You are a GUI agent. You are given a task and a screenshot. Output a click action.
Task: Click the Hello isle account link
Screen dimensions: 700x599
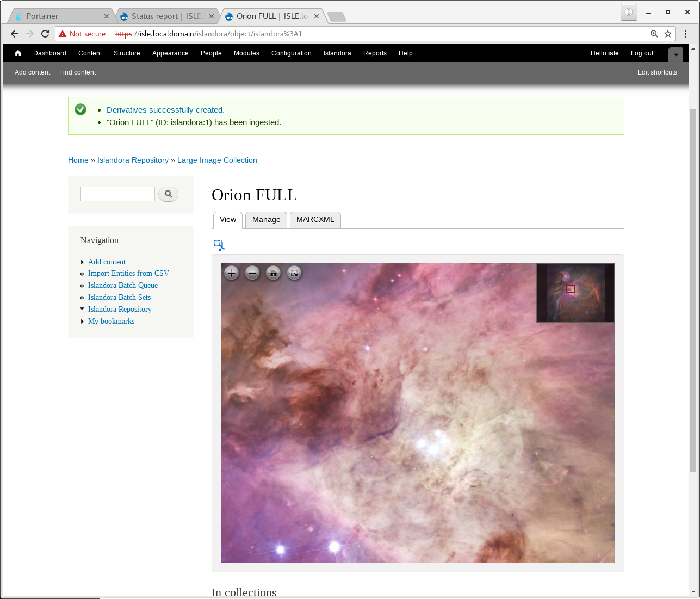click(605, 53)
